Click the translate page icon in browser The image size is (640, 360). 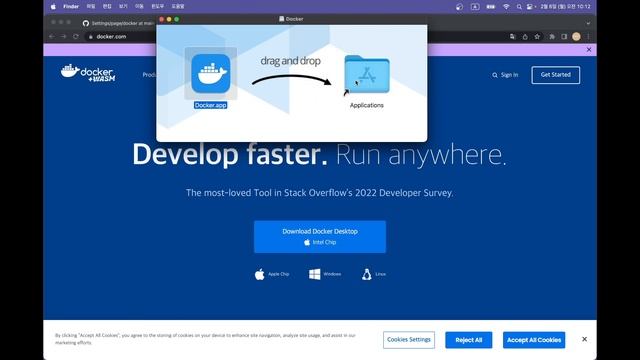pyautogui.click(x=513, y=37)
